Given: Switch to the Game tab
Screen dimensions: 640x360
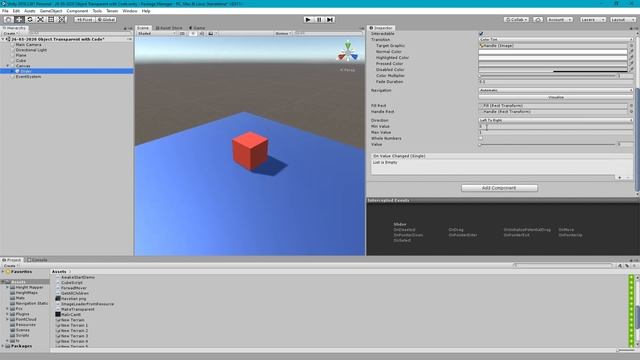Looking at the screenshot, I should (197, 28).
